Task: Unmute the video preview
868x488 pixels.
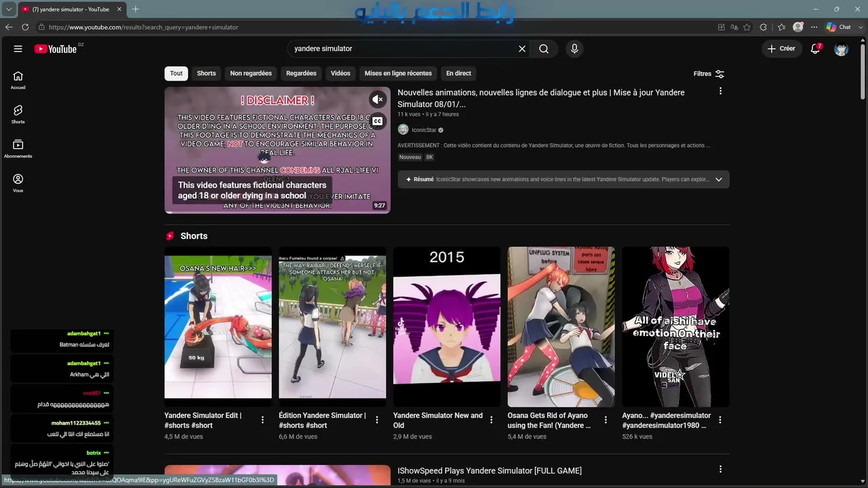Action: coord(378,100)
